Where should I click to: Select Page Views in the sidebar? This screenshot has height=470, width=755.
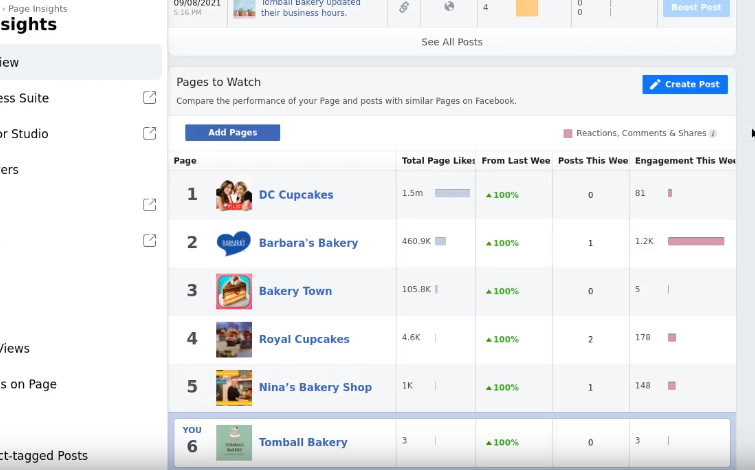point(14,348)
